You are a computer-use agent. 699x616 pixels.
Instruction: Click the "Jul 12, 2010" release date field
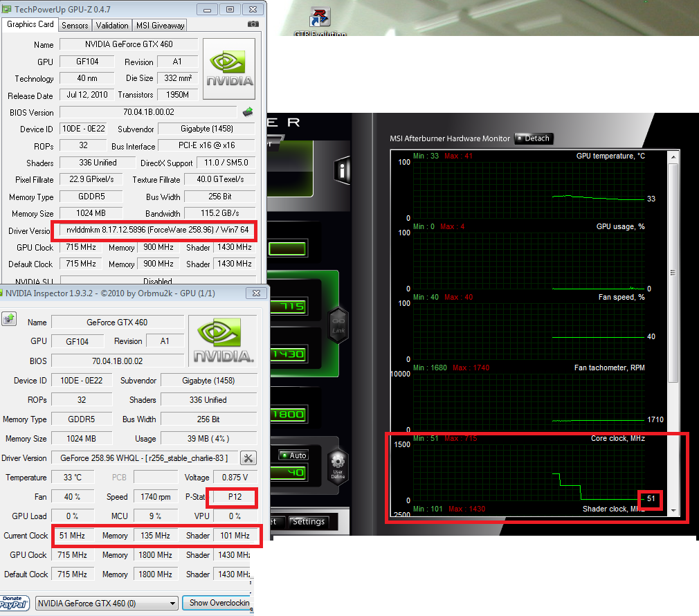point(87,95)
